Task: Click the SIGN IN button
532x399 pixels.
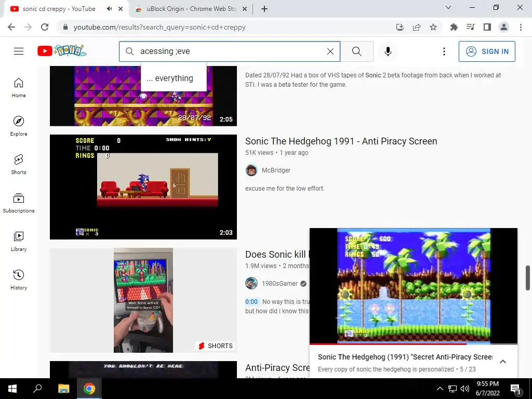Action: point(487,51)
